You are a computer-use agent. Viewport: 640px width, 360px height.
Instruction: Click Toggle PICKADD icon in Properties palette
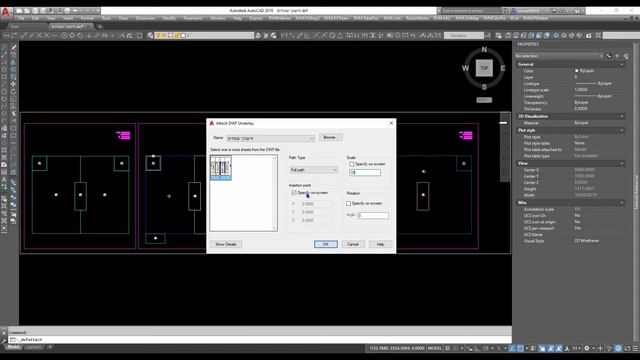(609, 56)
